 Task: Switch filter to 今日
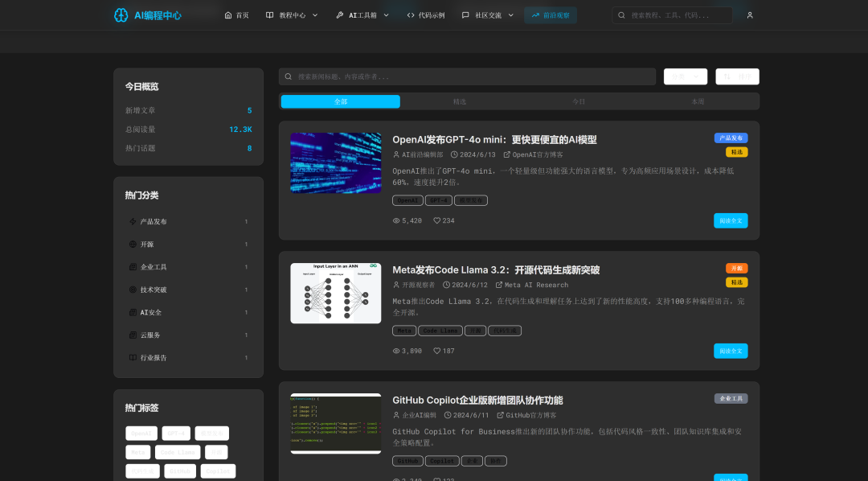(579, 101)
